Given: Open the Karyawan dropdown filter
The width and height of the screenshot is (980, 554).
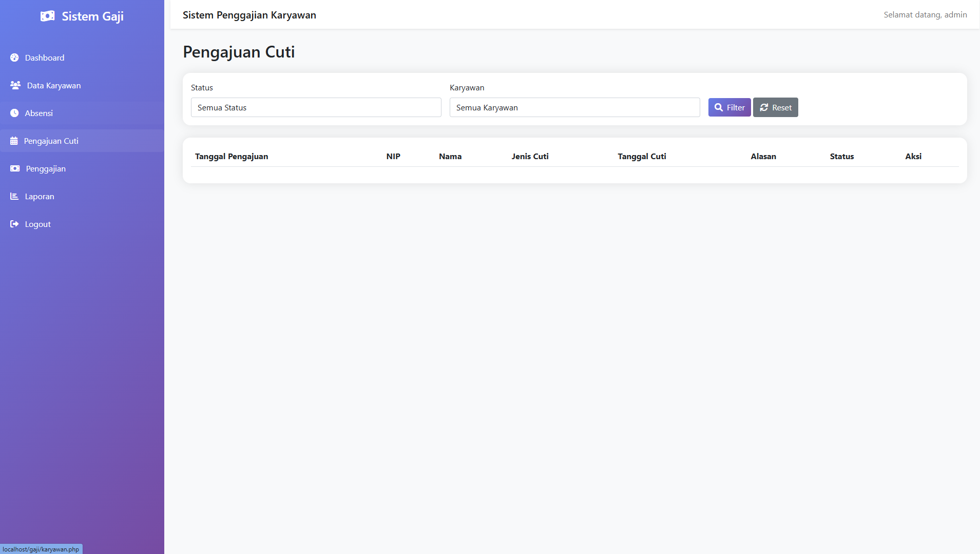Looking at the screenshot, I should click(x=574, y=108).
